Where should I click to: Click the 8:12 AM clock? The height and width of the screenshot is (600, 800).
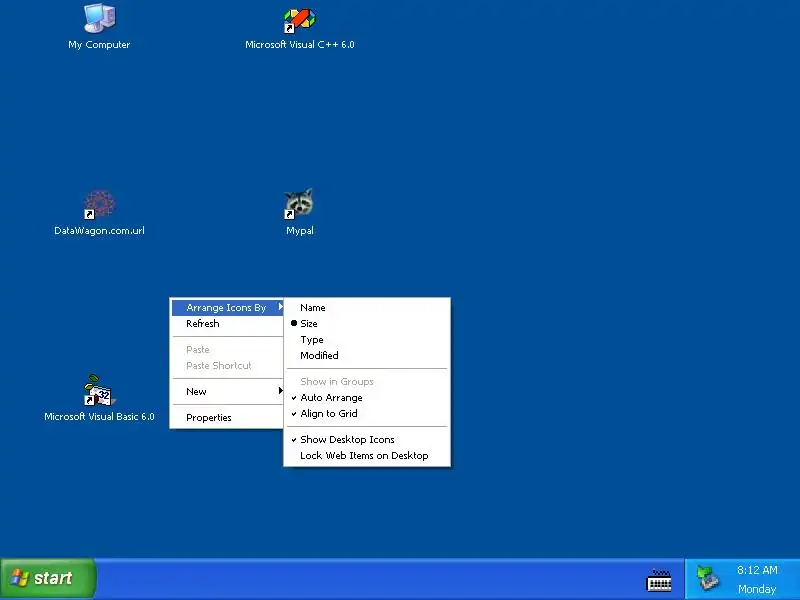tap(757, 570)
